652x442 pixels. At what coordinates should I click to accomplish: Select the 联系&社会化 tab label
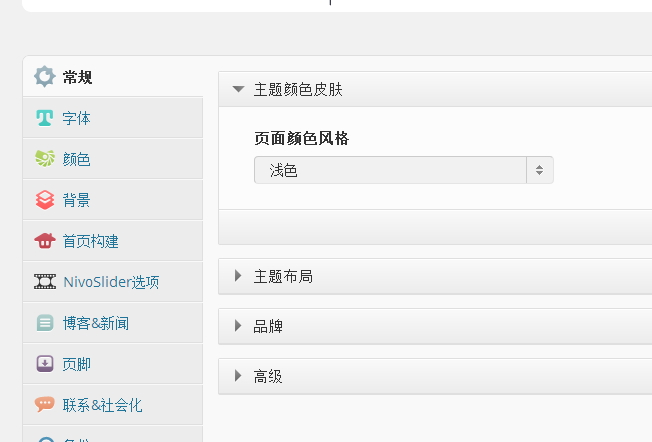102,405
